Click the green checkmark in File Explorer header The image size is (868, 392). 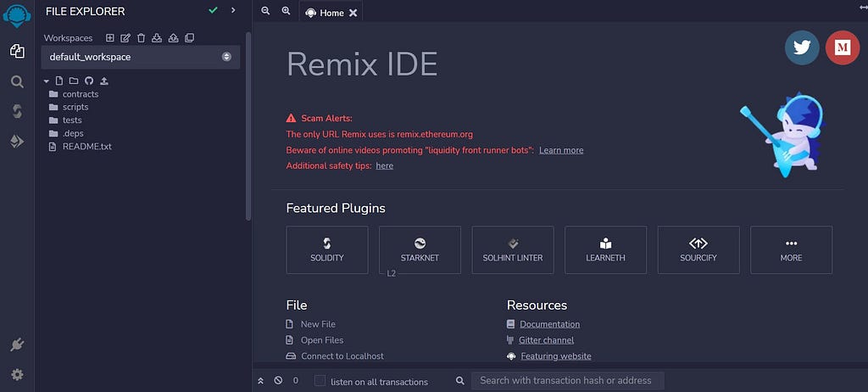pos(213,10)
